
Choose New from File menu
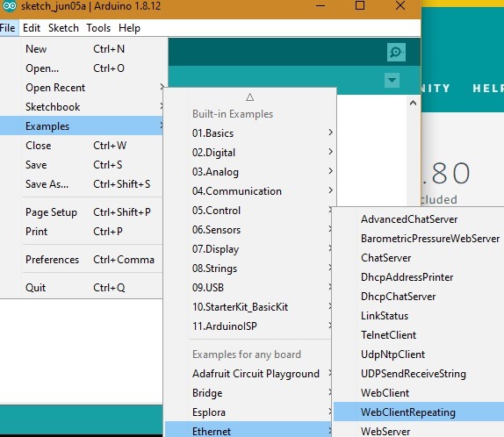coord(82,49)
